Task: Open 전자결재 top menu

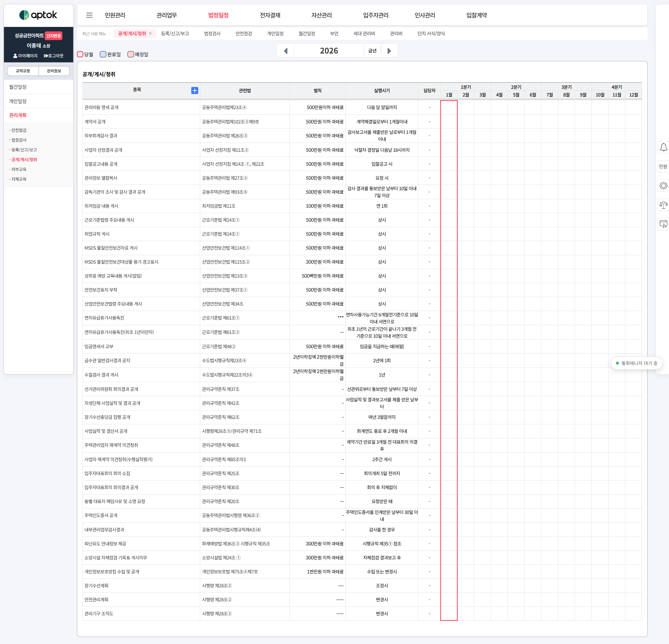Action: pos(270,15)
